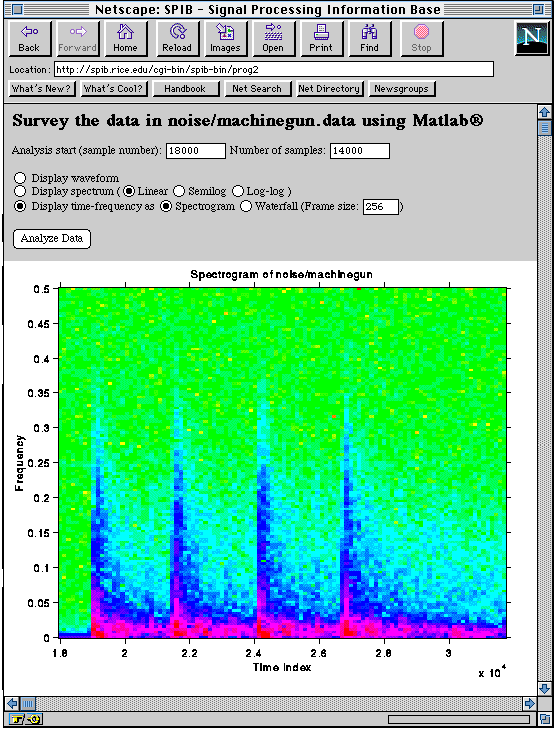Click scroll down arrow on vertical scrollbar
The image size is (554, 730).
click(544, 688)
